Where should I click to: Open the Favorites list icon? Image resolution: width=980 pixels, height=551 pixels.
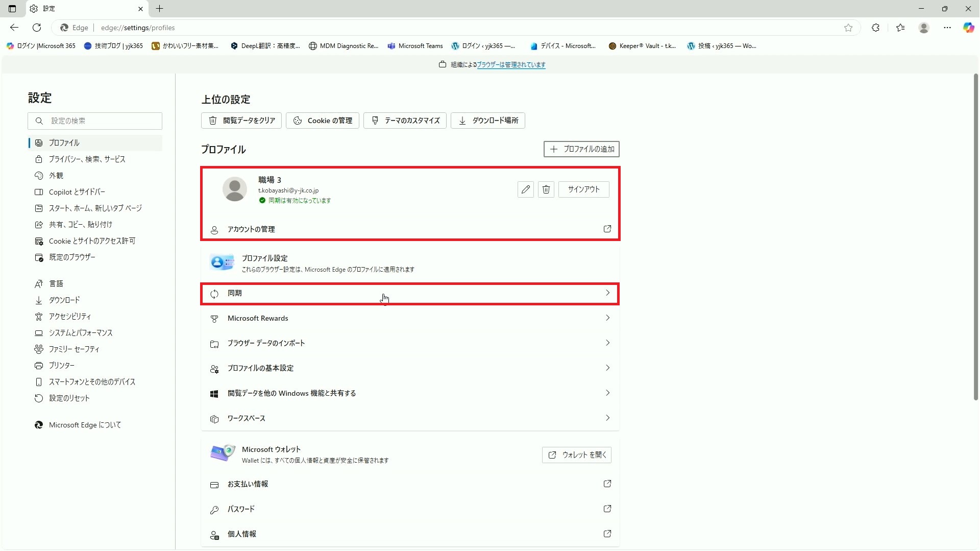(900, 28)
